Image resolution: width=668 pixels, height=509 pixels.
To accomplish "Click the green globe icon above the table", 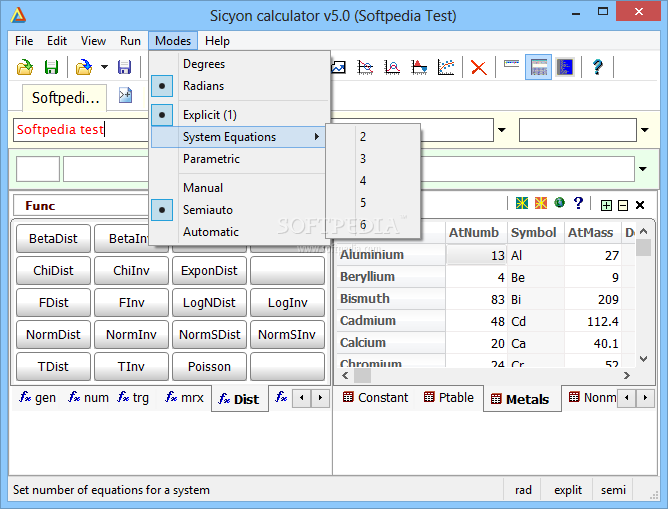I will [559, 202].
